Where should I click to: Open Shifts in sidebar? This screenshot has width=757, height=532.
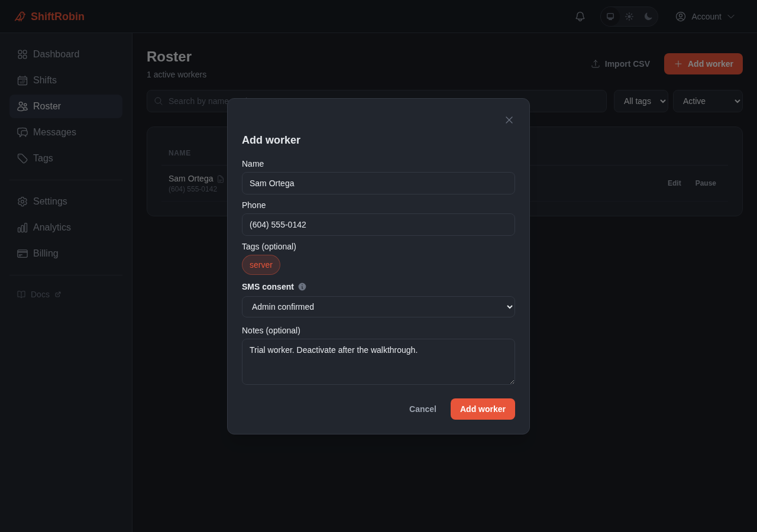[66, 80]
